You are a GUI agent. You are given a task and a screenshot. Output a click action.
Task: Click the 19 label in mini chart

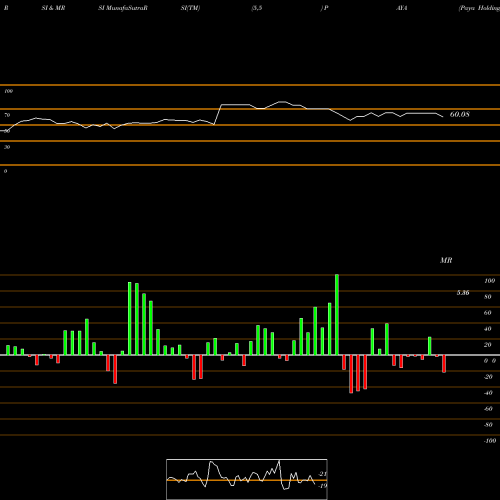(323, 486)
